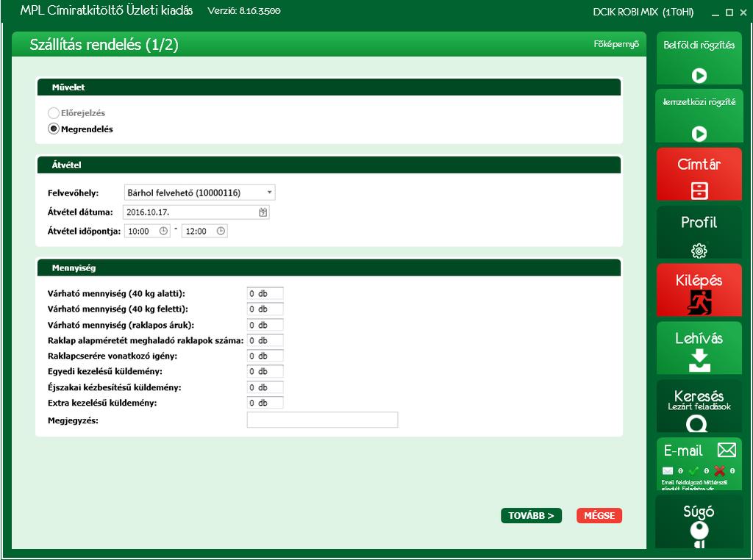Select the Megrendelés radio option
The image size is (753, 560).
(53, 129)
